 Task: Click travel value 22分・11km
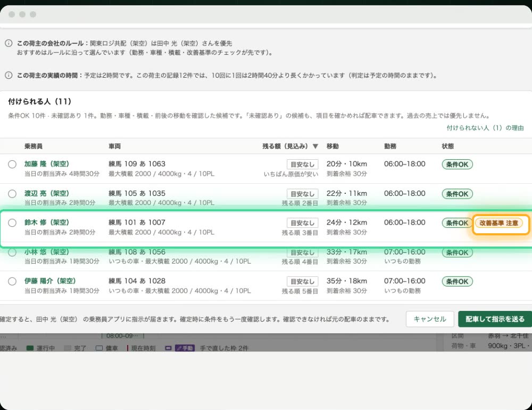point(347,193)
